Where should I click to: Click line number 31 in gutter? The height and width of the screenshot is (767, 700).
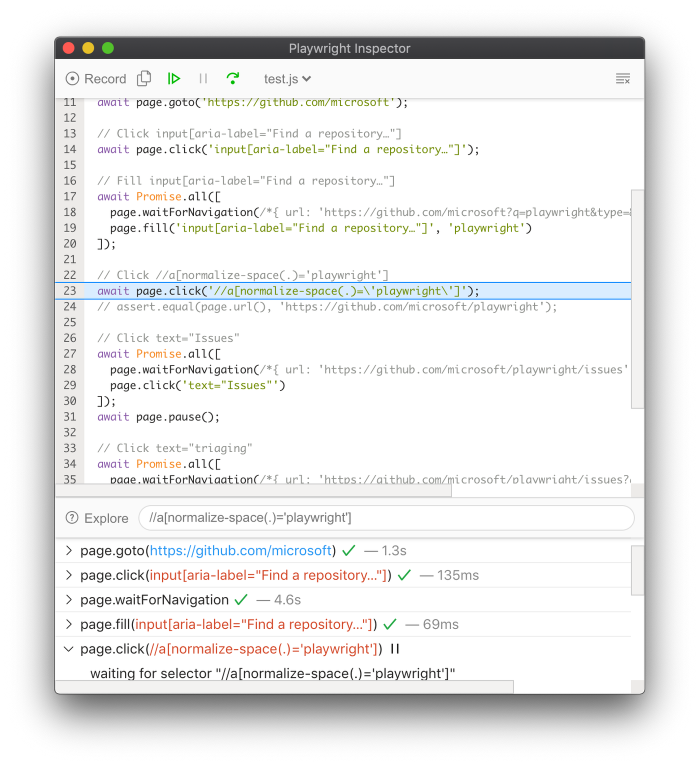pos(70,416)
